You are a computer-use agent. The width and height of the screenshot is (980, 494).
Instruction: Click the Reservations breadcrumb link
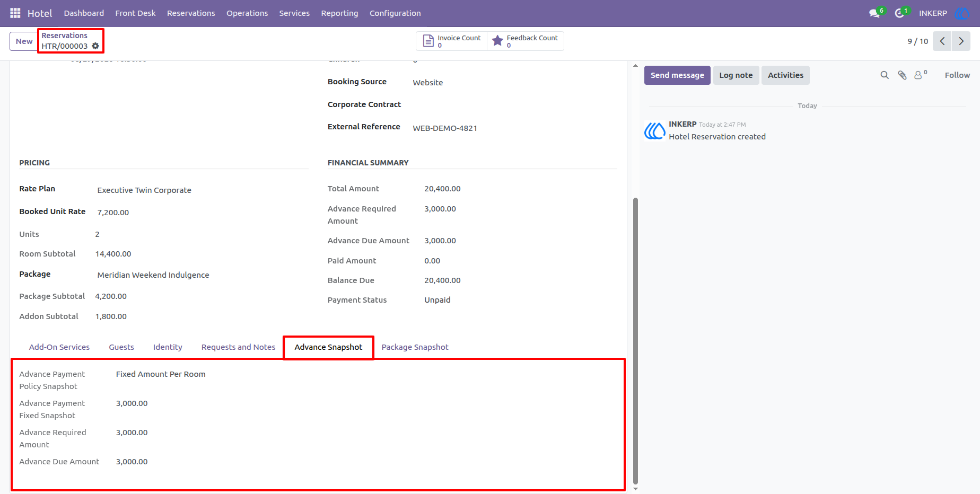click(64, 36)
